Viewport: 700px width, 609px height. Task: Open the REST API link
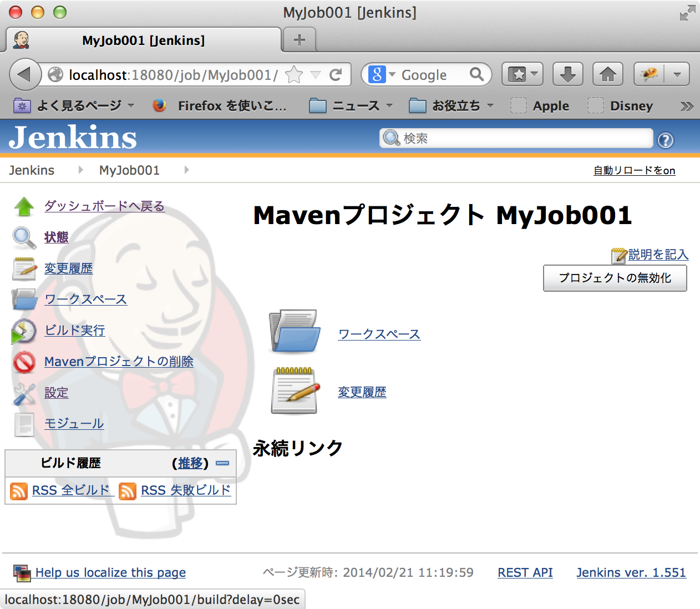pyautogui.click(x=525, y=572)
